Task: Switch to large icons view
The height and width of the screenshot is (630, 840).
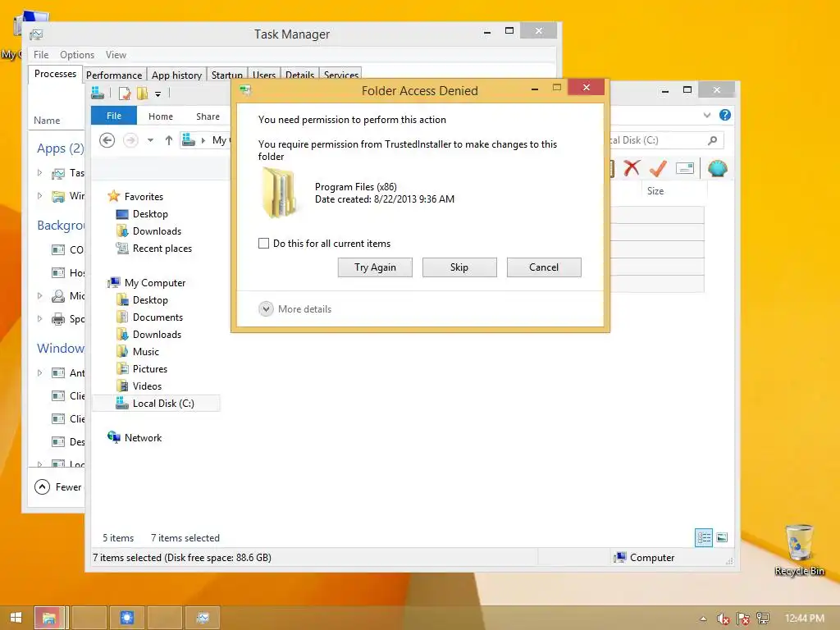Action: click(722, 537)
